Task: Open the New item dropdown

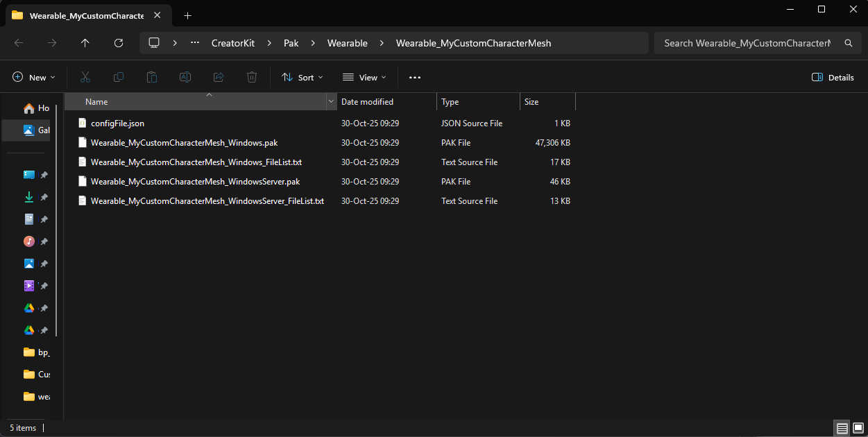Action: pos(34,78)
